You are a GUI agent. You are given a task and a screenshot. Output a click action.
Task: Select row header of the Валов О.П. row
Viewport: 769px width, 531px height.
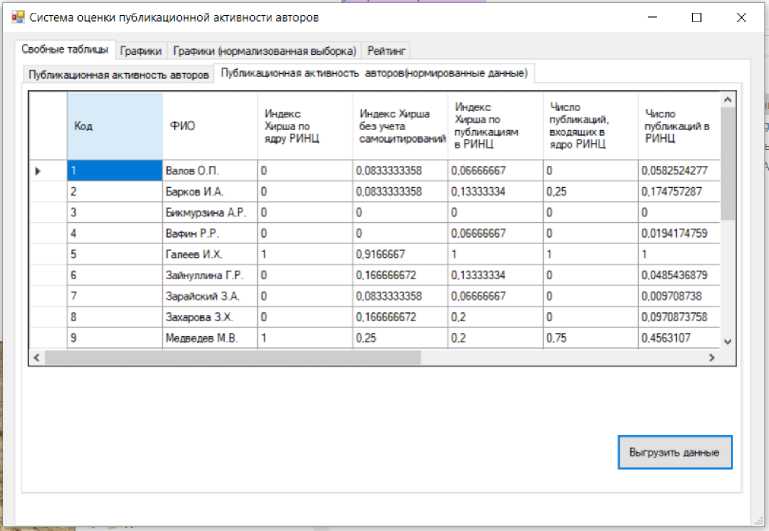point(48,171)
